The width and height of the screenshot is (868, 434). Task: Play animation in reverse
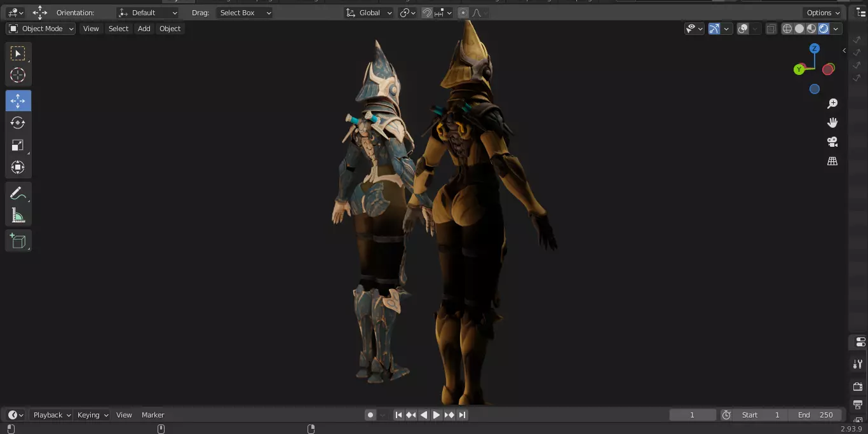(424, 415)
